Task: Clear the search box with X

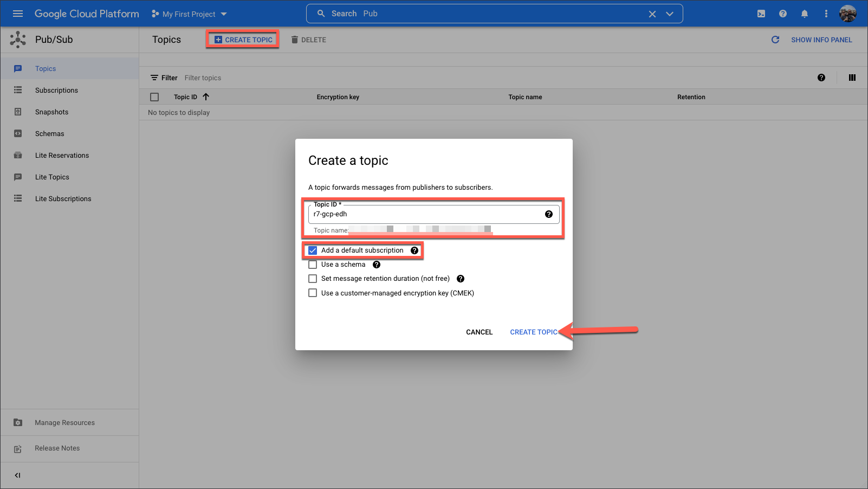Action: click(652, 14)
